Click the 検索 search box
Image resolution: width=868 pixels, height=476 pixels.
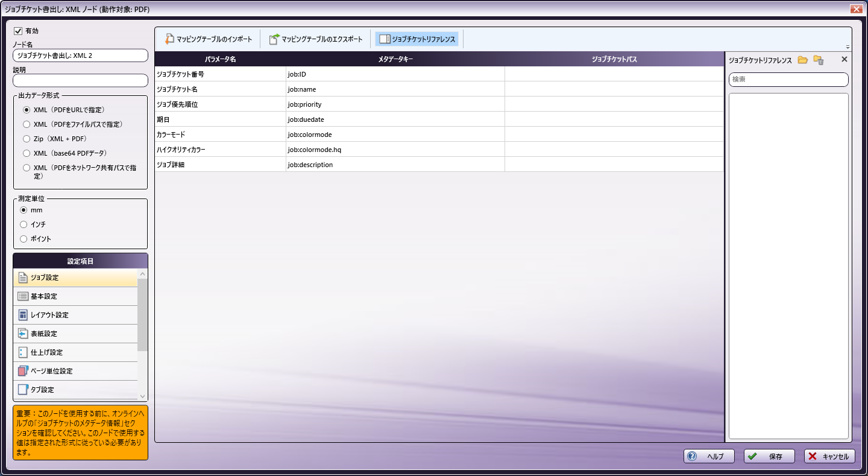788,79
